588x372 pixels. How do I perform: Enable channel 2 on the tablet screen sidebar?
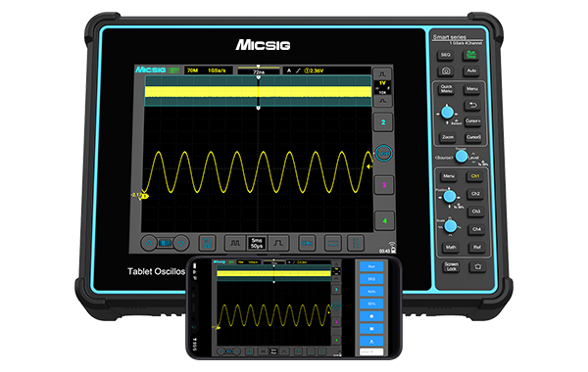[x=383, y=122]
